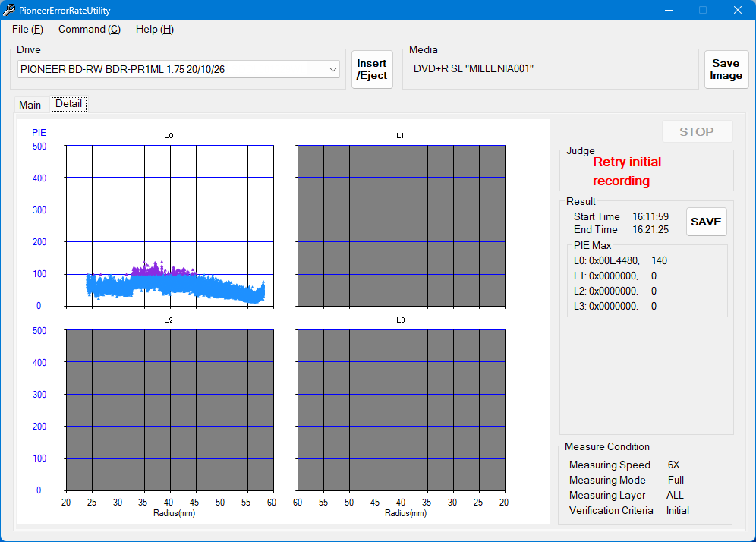The width and height of the screenshot is (756, 542).
Task: Click the L0 PIE error graph
Action: tap(169, 225)
